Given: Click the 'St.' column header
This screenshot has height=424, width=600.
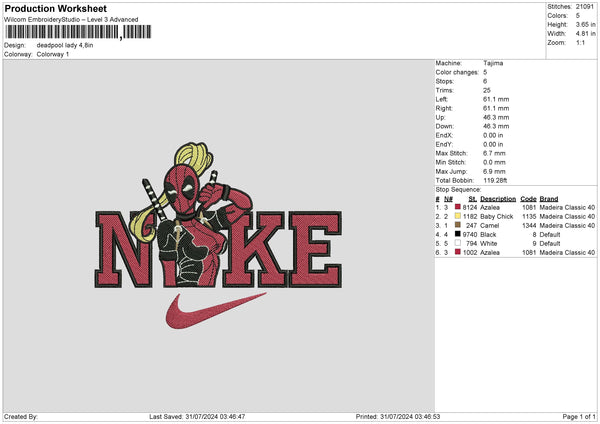Looking at the screenshot, I should coord(473,199).
